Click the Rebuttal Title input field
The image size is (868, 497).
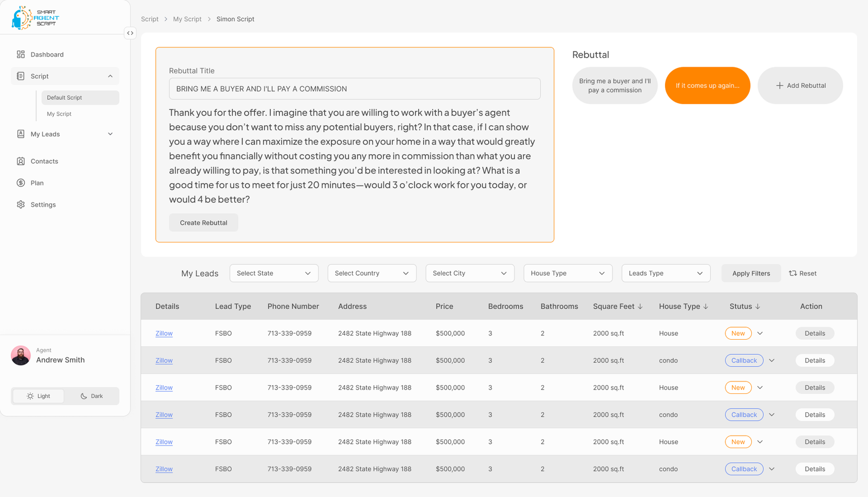[354, 89]
